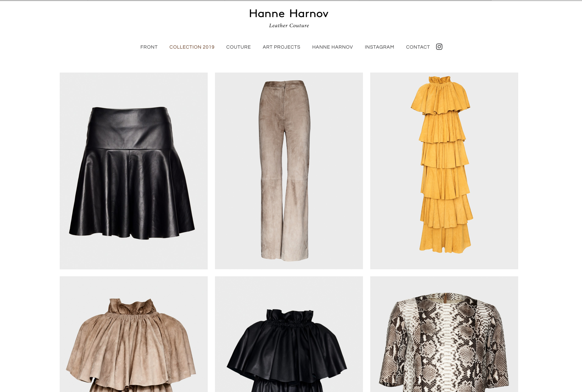The width and height of the screenshot is (582, 392).
Task: Select the tan suede ruffle cape thumbnail
Action: (x=134, y=334)
